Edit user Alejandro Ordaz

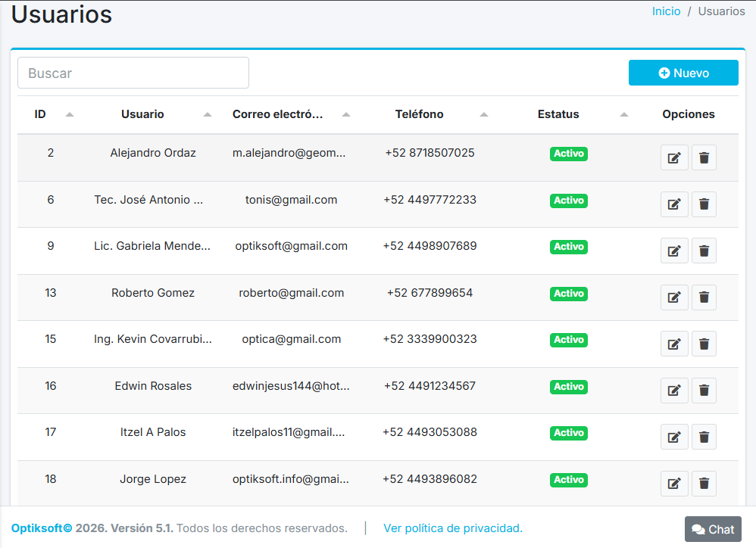pos(674,157)
